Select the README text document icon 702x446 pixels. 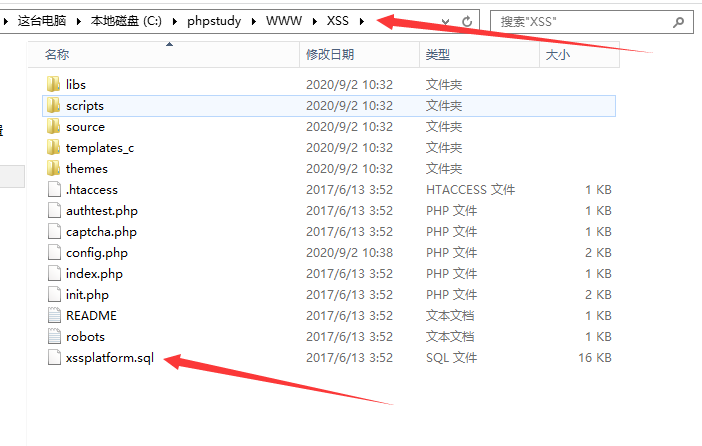coord(54,316)
